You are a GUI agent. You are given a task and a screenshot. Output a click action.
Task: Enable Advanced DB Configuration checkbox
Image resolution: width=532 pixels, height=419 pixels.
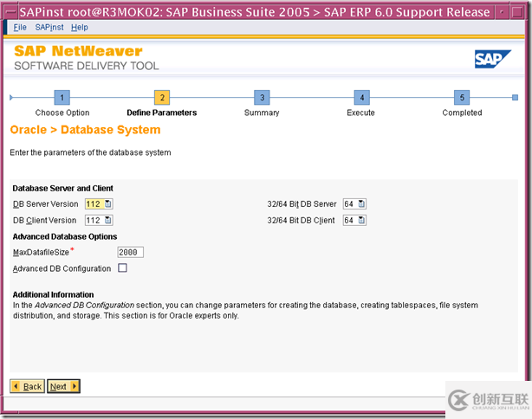click(122, 268)
